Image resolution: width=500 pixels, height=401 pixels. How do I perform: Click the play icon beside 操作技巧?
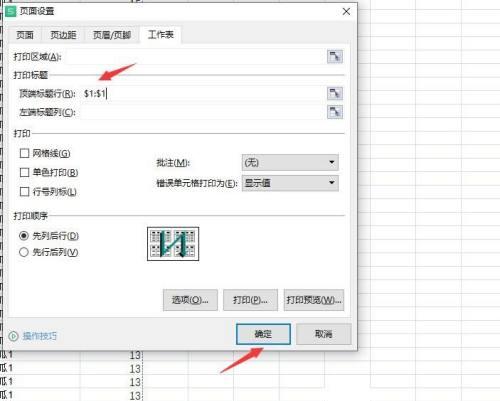click(13, 336)
